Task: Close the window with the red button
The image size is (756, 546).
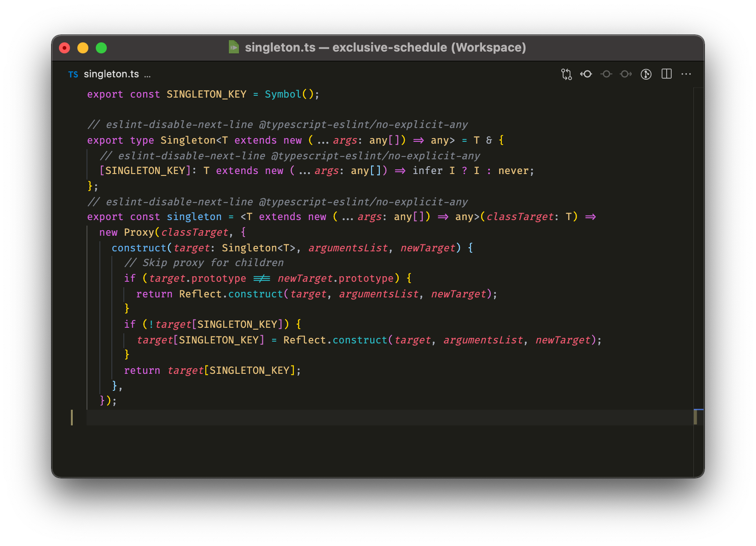Action: [64, 48]
